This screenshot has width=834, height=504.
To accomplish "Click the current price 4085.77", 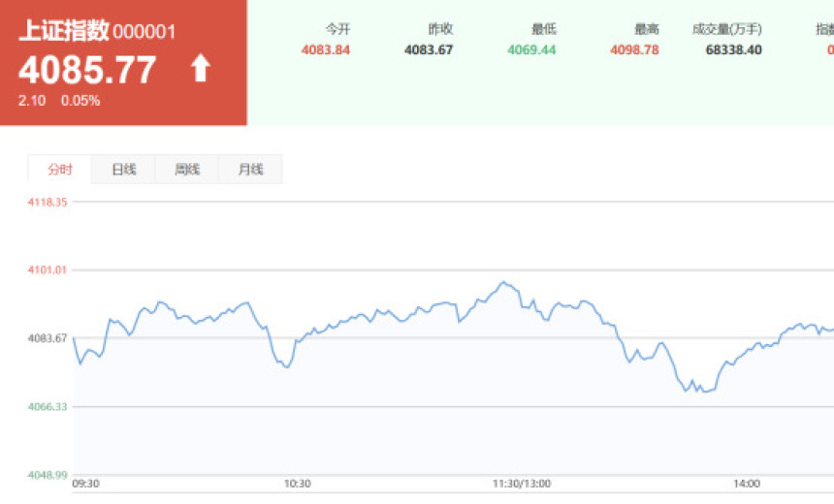I will pos(87,69).
